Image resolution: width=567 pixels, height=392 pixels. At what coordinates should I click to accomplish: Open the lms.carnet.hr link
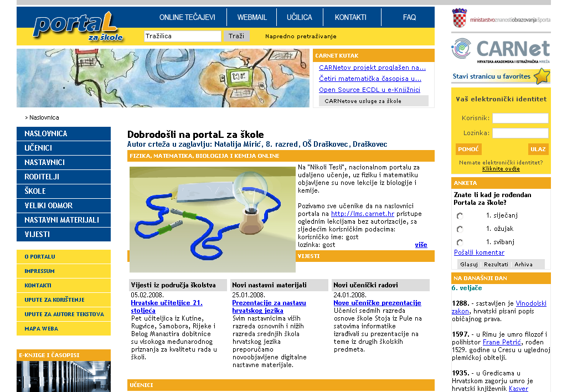[363, 214]
